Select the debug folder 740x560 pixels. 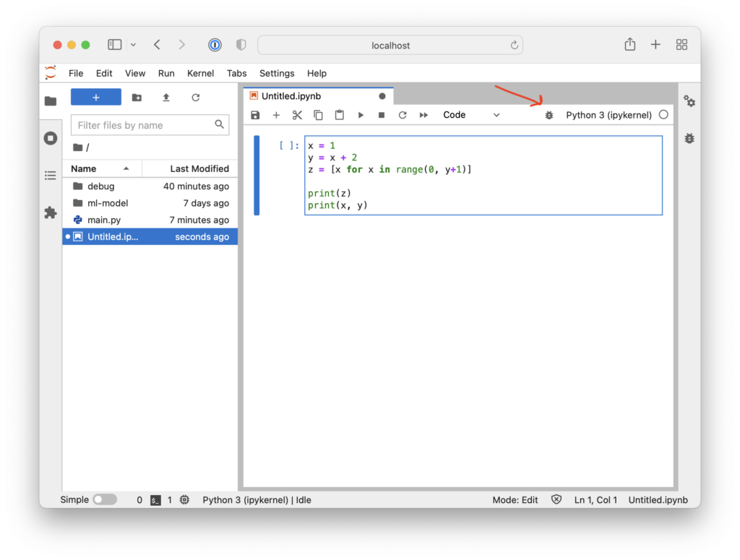(x=150, y=186)
